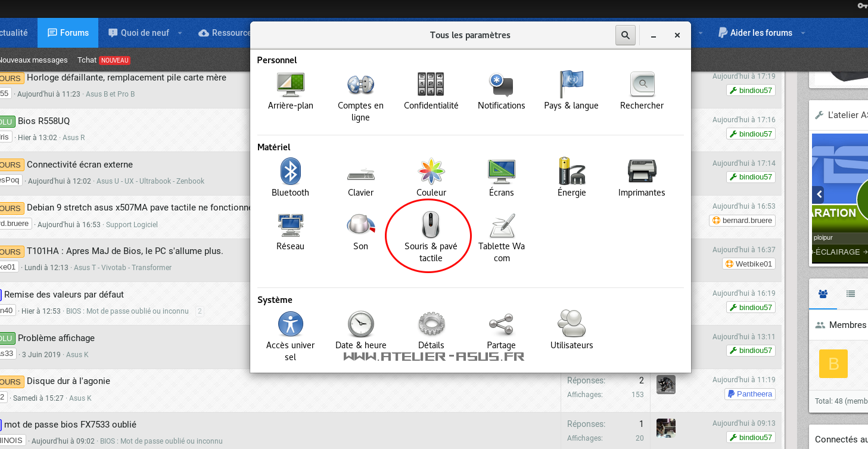
Task: Open the Écrans display settings
Action: (x=501, y=177)
